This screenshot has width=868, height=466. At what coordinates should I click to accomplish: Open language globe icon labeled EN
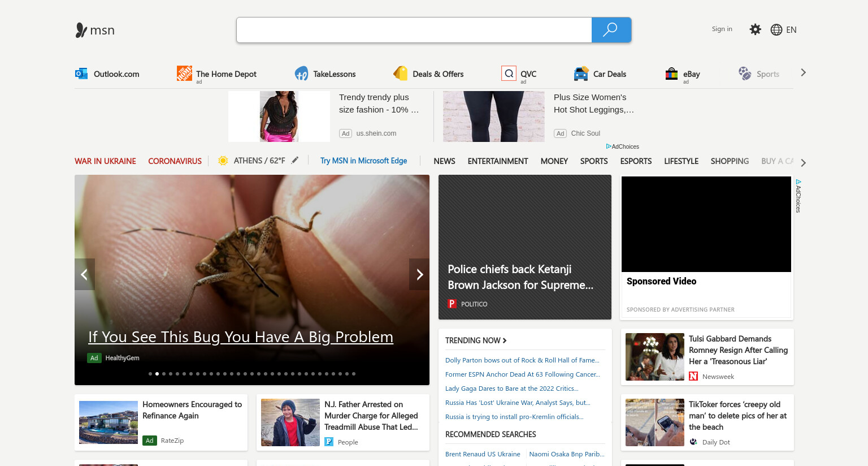pos(776,30)
